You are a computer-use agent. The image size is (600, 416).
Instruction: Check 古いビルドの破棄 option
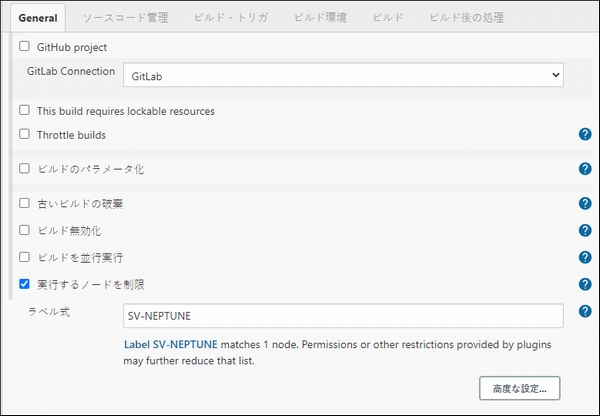tap(24, 203)
